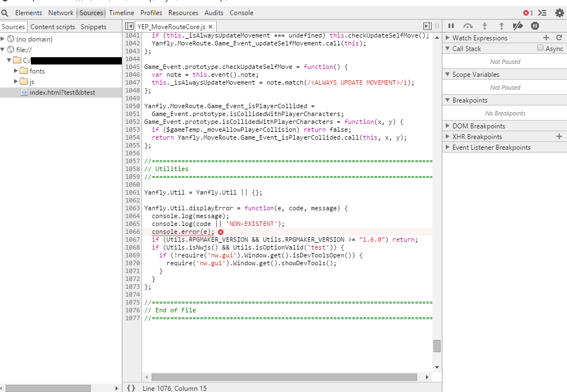Viewport: 567px width, 392px height.
Task: Switch to the Elements panel
Action: click(29, 13)
